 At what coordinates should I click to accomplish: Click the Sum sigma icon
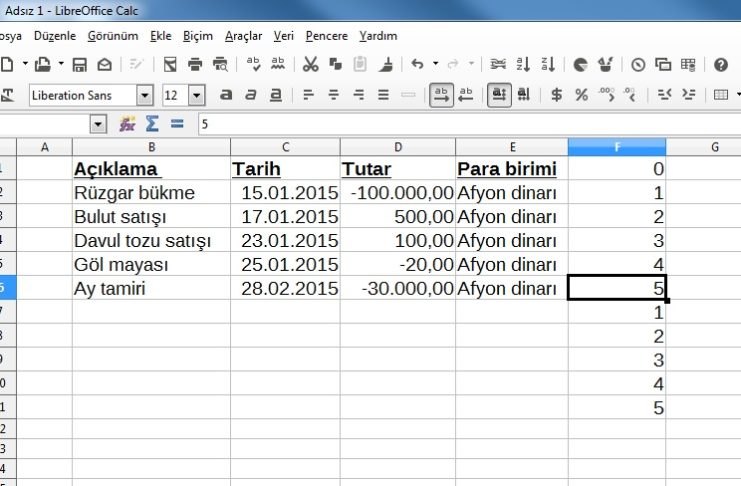click(152, 124)
